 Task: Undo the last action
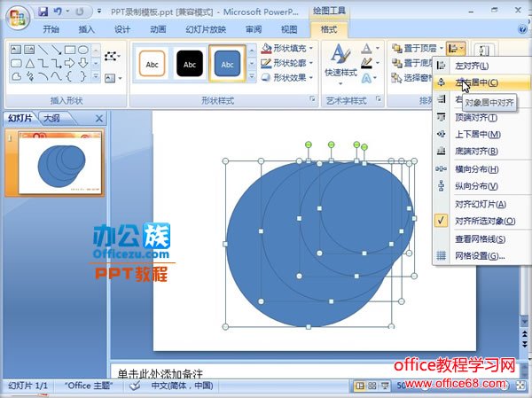click(x=58, y=12)
